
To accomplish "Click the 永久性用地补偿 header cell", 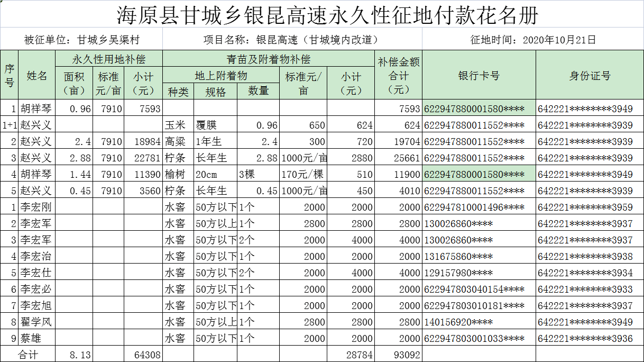I will coord(109,59).
